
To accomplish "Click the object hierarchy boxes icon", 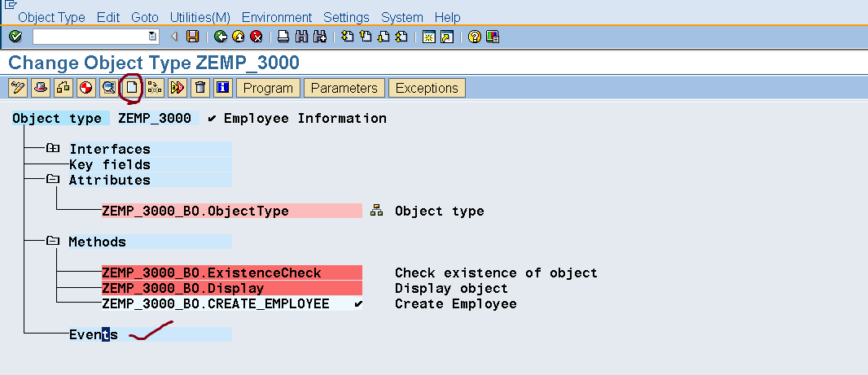I will 64,88.
